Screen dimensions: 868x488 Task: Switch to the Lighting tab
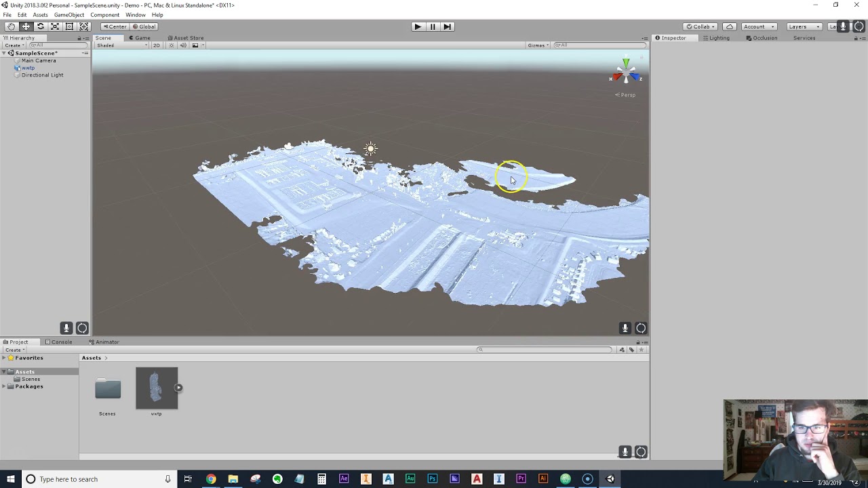[716, 38]
